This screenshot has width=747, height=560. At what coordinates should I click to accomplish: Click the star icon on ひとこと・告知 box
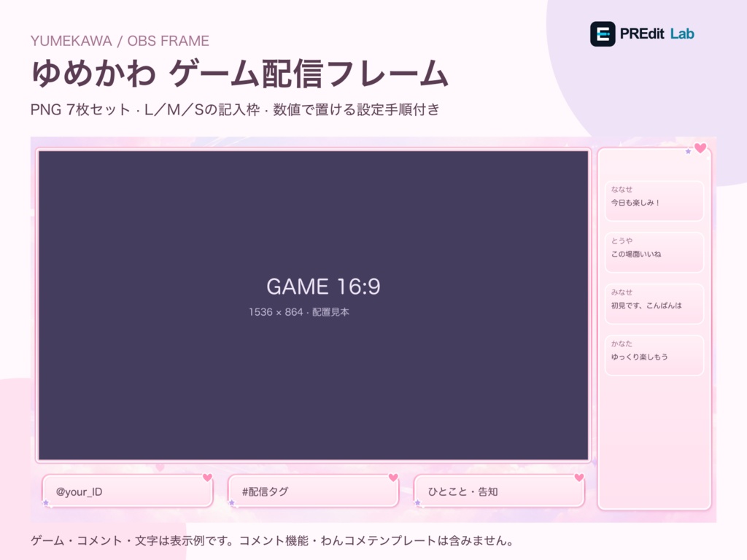click(418, 502)
